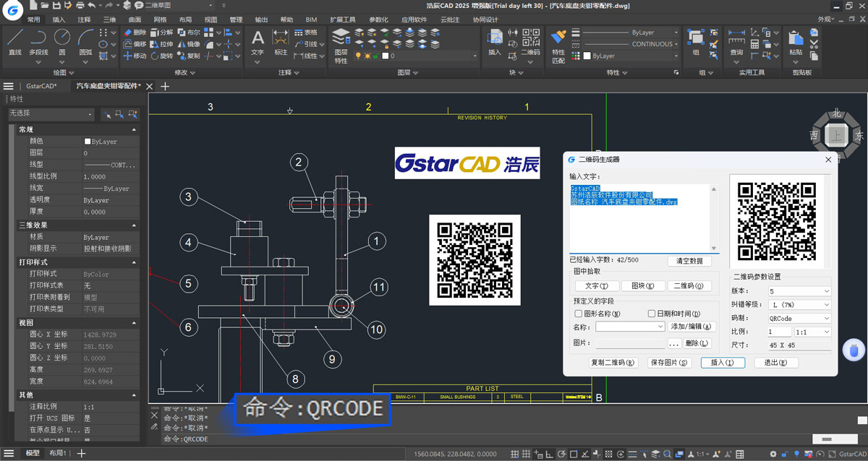Check the 日期和时间 checkbox
Screen dimensions: 868x461
[x=652, y=314]
